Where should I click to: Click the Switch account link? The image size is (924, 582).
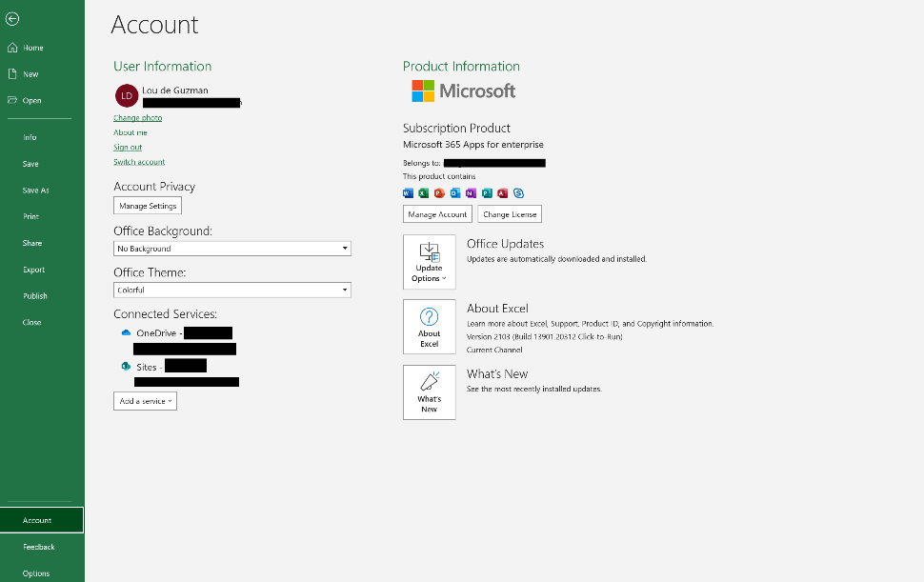click(x=139, y=162)
